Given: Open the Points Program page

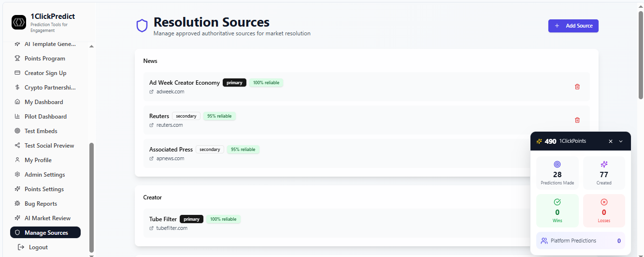Looking at the screenshot, I should (x=45, y=59).
